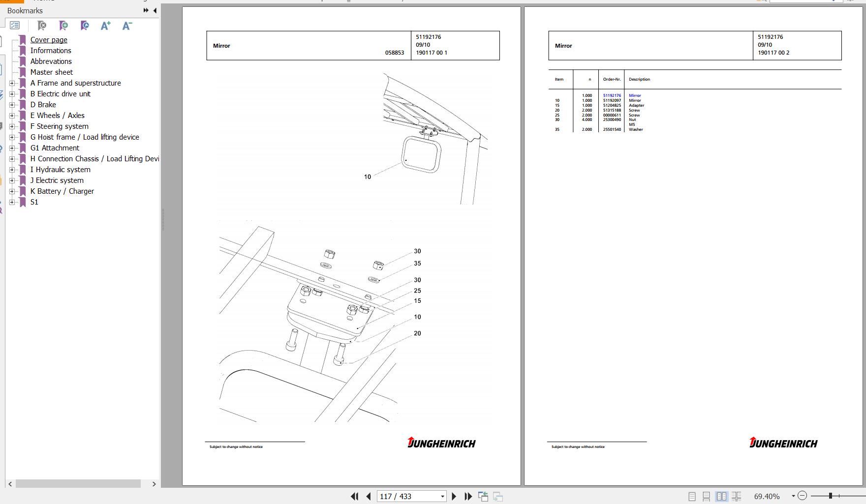Go to the next page

coord(454,496)
